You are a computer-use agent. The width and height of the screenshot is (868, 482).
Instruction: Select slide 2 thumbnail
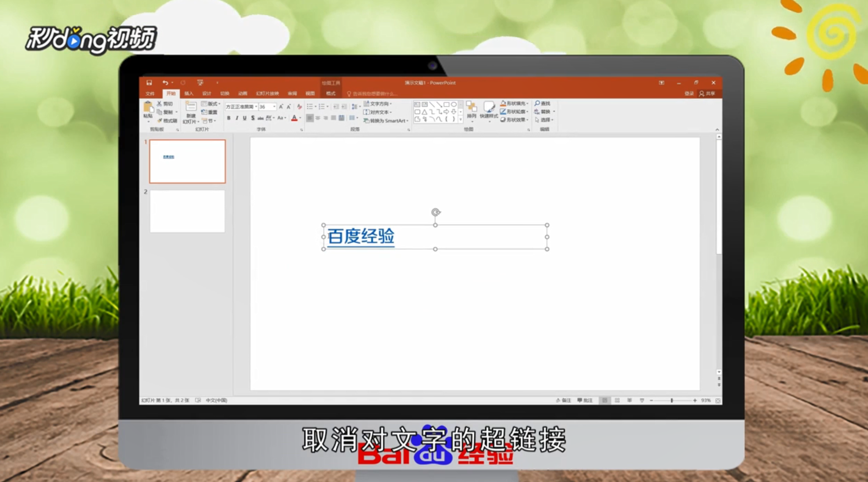[187, 211]
